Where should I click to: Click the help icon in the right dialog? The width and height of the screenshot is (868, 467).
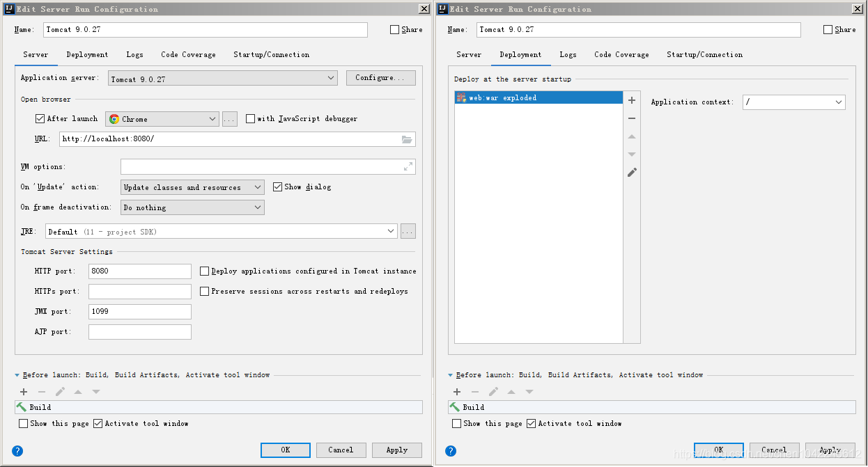(x=451, y=451)
